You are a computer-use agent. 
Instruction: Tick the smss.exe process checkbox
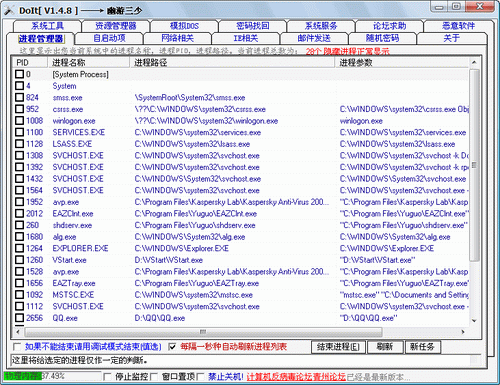click(x=20, y=97)
